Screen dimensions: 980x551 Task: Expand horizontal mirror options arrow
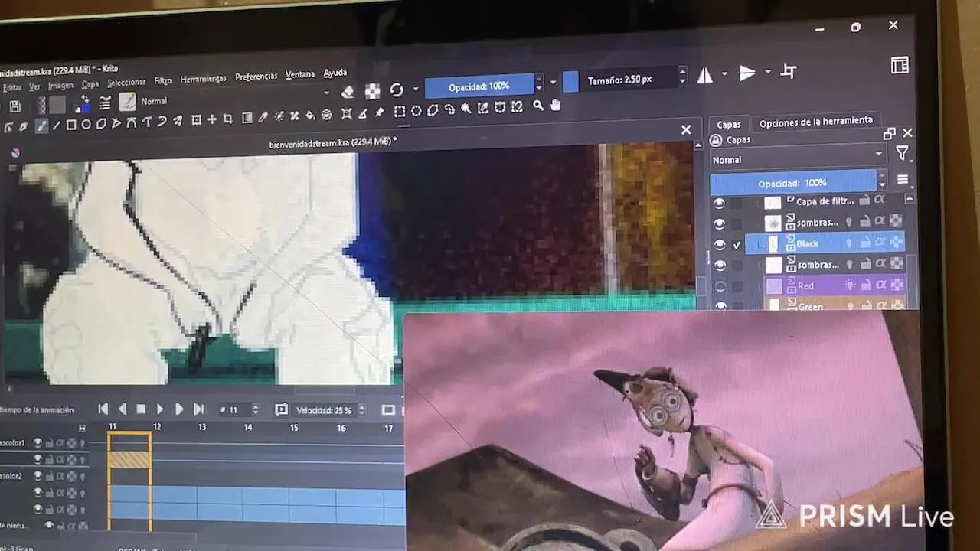(x=725, y=74)
